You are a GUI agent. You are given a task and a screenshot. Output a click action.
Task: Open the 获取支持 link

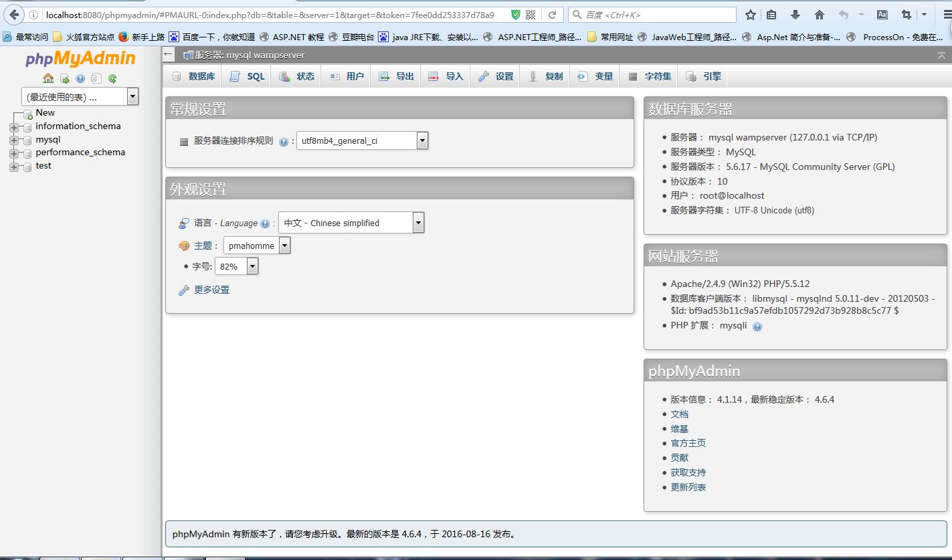click(x=688, y=472)
